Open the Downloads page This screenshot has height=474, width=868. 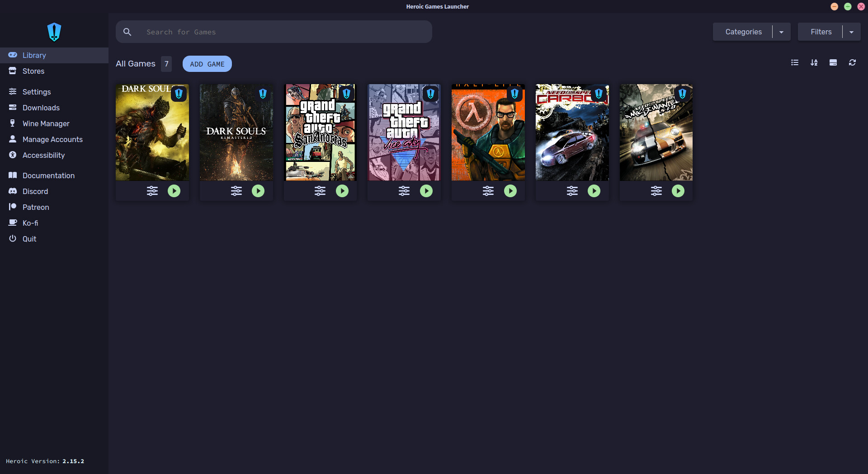pos(54,108)
